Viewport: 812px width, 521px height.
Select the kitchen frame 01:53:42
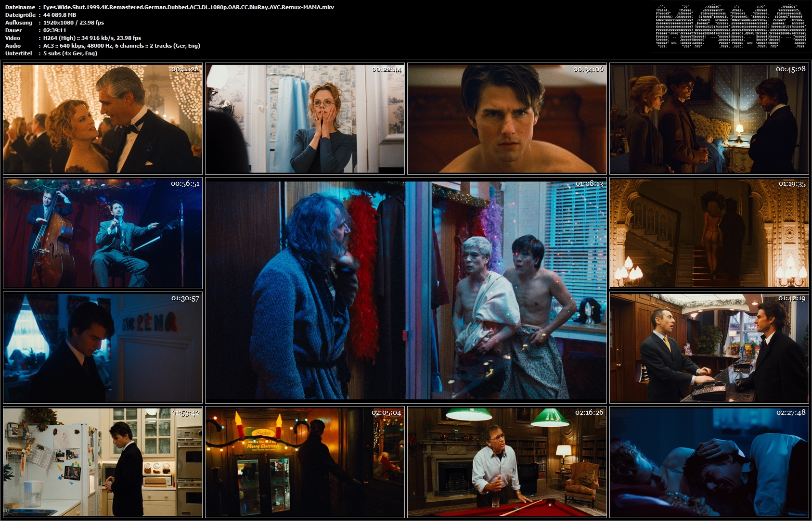click(103, 462)
